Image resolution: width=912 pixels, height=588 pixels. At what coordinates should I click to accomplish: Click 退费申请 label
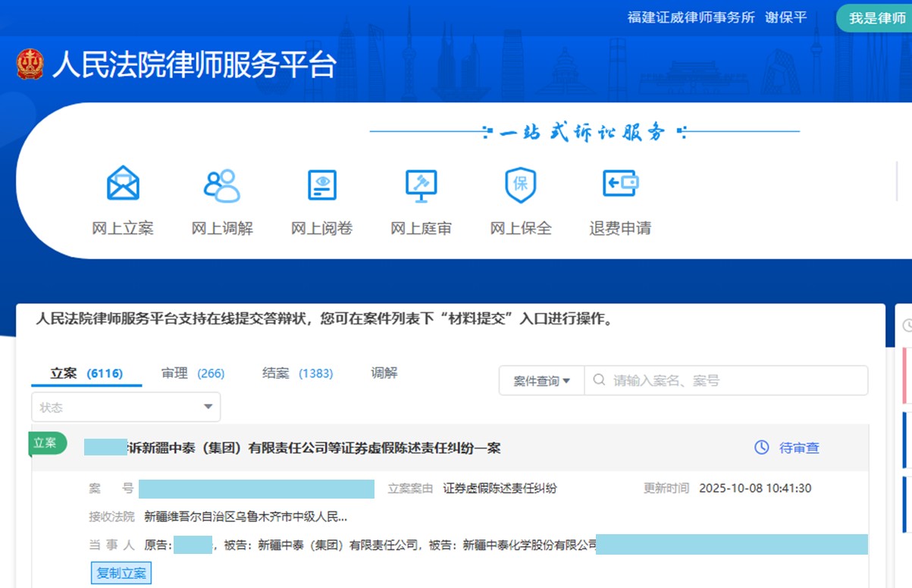point(620,228)
